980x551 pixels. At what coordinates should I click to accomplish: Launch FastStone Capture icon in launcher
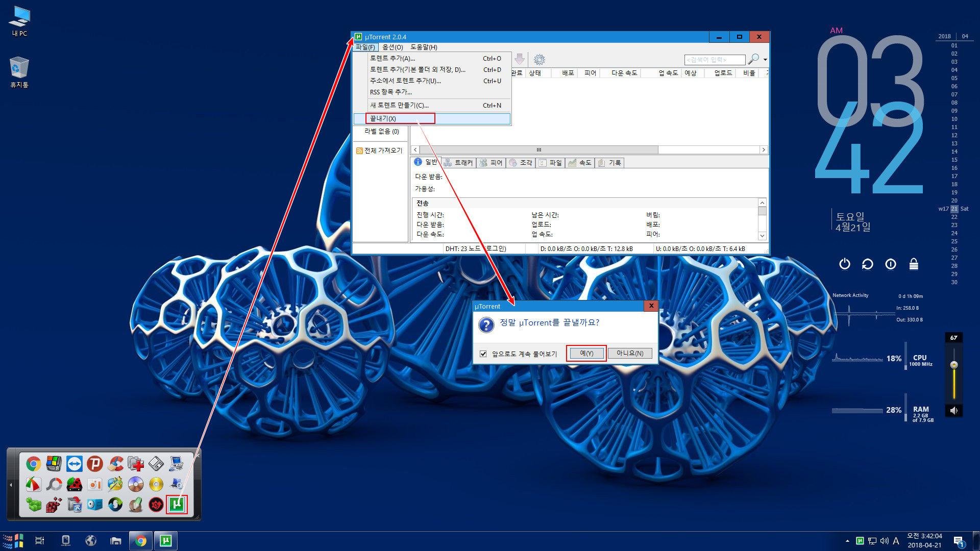(x=34, y=484)
